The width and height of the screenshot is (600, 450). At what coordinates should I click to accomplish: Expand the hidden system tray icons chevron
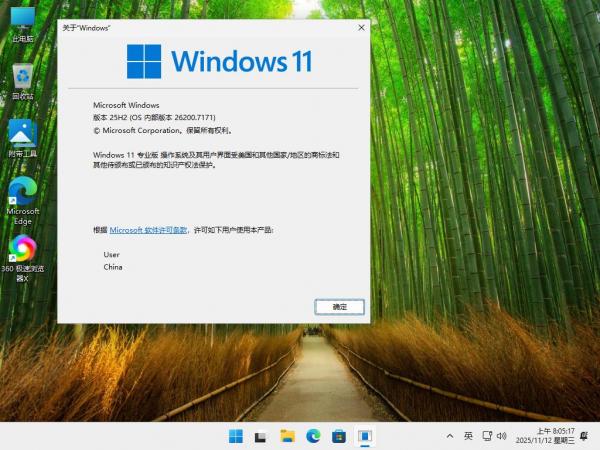click(450, 436)
